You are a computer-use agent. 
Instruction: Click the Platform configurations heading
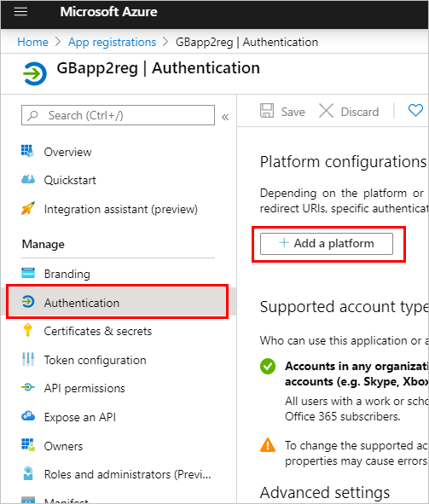[x=343, y=162]
